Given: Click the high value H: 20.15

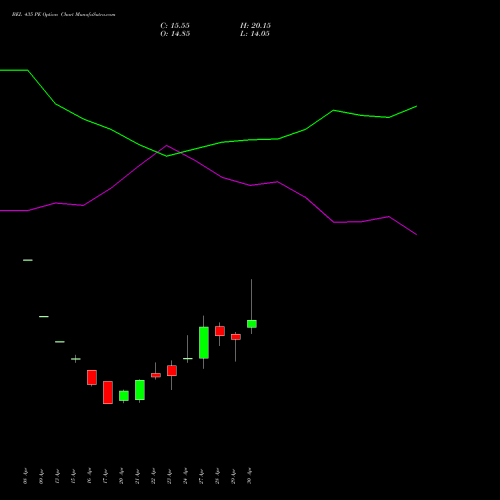Looking at the screenshot, I should 255,26.
